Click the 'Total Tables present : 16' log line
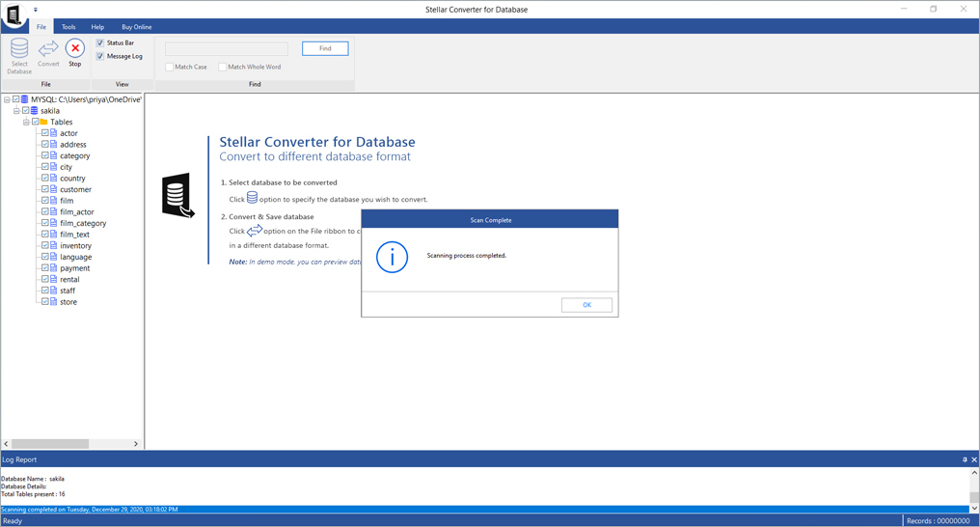The height and width of the screenshot is (527, 980). 33,494
